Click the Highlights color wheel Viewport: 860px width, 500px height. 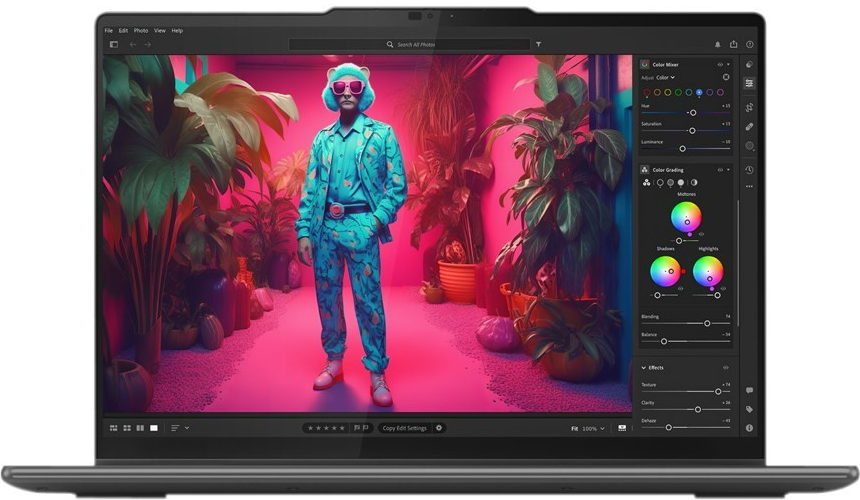point(708,271)
